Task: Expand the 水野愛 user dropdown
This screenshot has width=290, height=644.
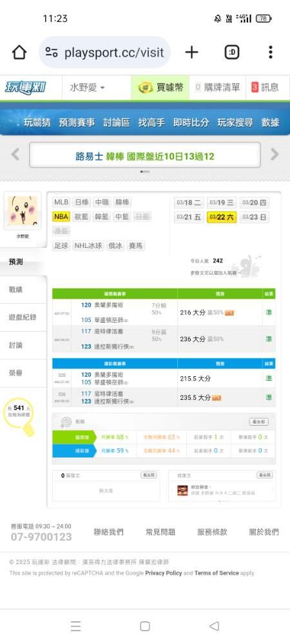Action: tap(87, 88)
